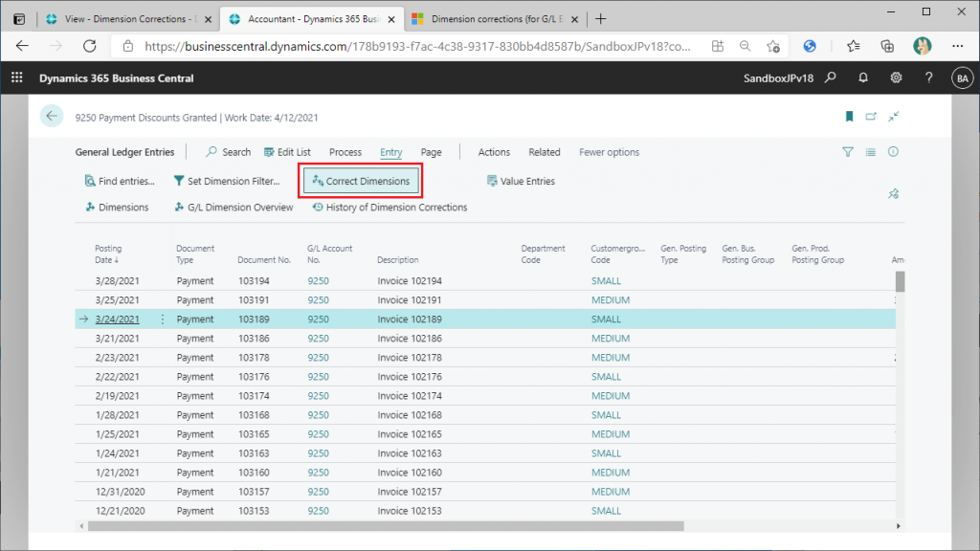Click the horizontal scrollbar thumb of the list
The width and height of the screenshot is (980, 551).
tap(386, 526)
